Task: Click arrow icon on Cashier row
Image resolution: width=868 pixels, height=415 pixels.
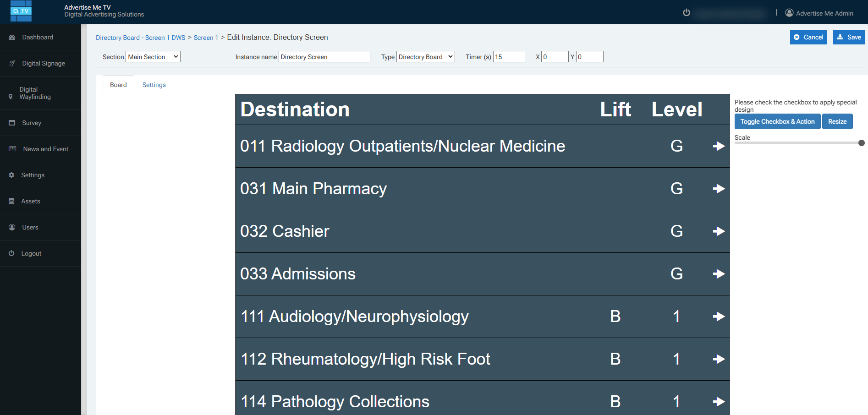Action: click(719, 231)
